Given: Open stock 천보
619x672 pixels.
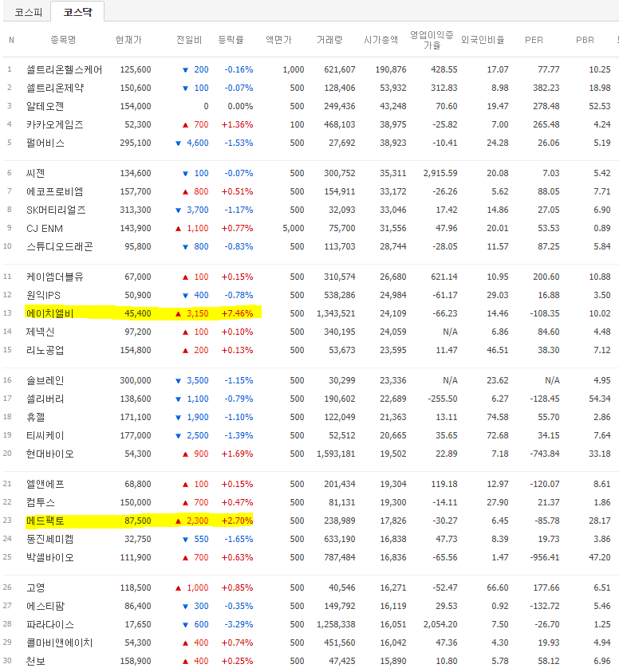Looking at the screenshot, I should pyautogui.click(x=36, y=662).
